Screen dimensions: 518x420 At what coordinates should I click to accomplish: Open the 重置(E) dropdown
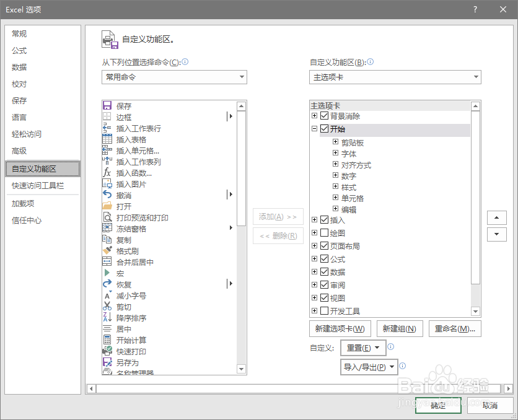pyautogui.click(x=363, y=348)
